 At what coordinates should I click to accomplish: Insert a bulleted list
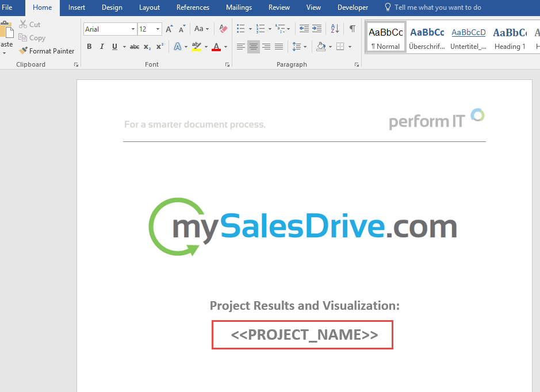click(x=241, y=29)
